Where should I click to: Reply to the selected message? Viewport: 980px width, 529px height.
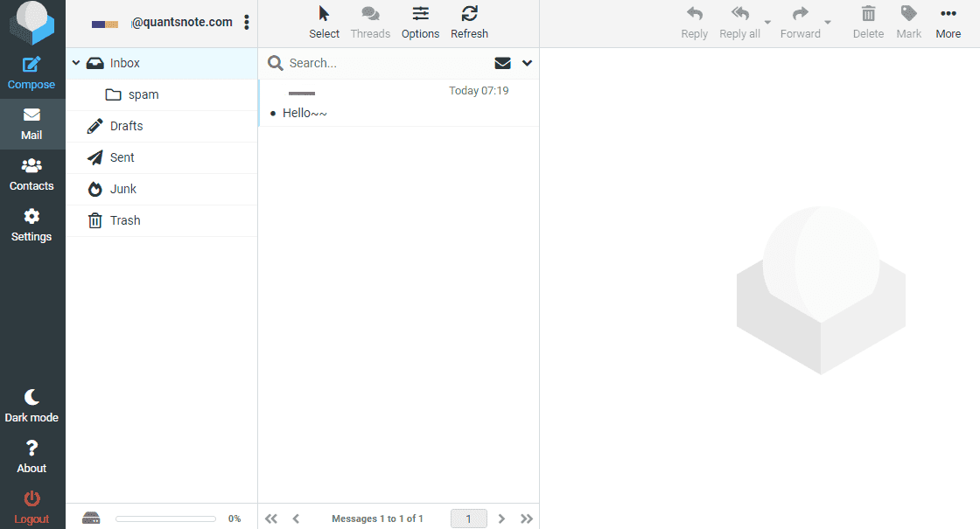694,22
